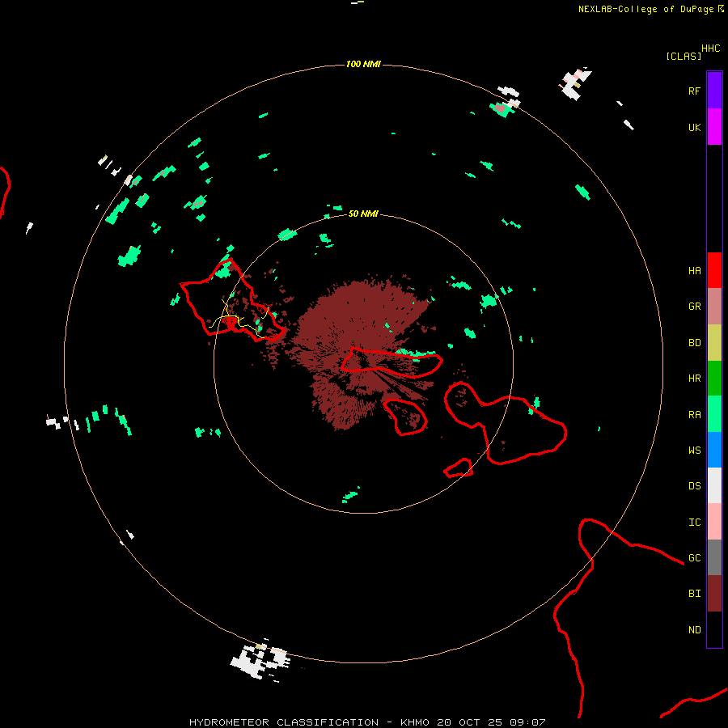
Task: Click the WS legend label
Action: click(694, 451)
